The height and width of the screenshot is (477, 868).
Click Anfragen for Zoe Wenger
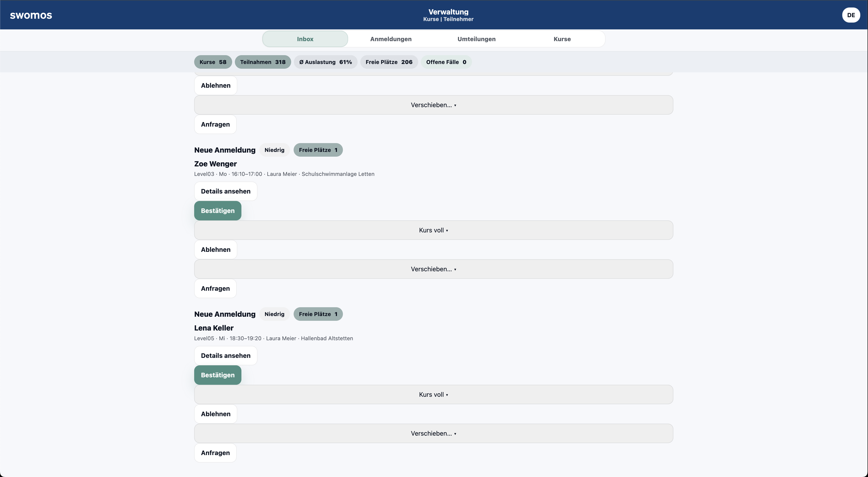(x=215, y=288)
